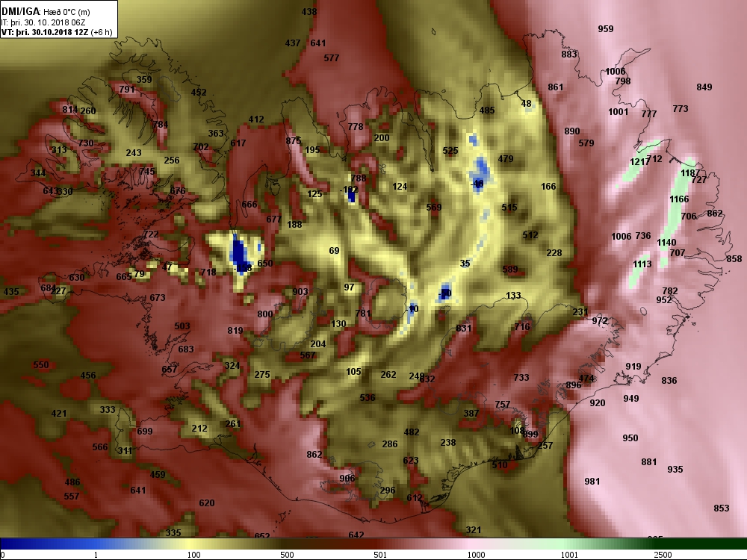Click the map value '890'
Screen dimensions: 747x560
pos(572,131)
